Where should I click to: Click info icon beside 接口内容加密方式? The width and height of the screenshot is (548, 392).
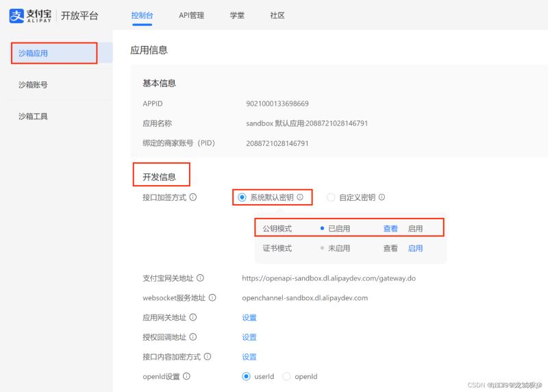208,356
